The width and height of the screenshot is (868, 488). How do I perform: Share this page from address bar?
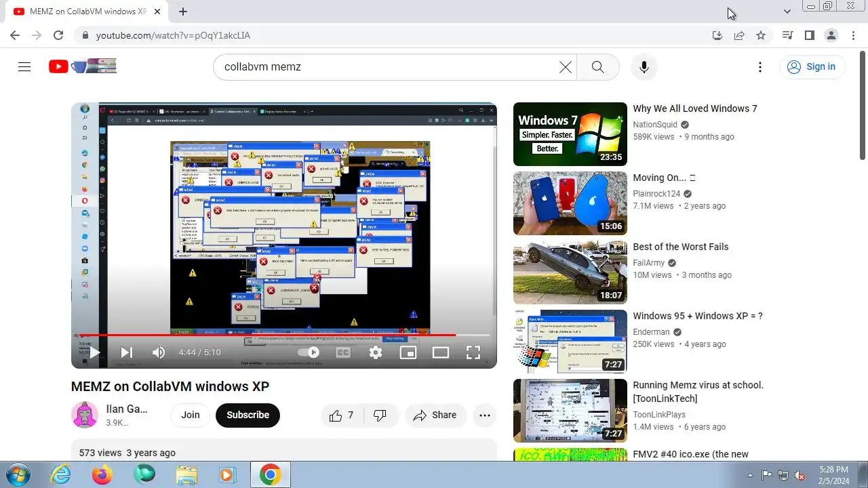point(739,35)
